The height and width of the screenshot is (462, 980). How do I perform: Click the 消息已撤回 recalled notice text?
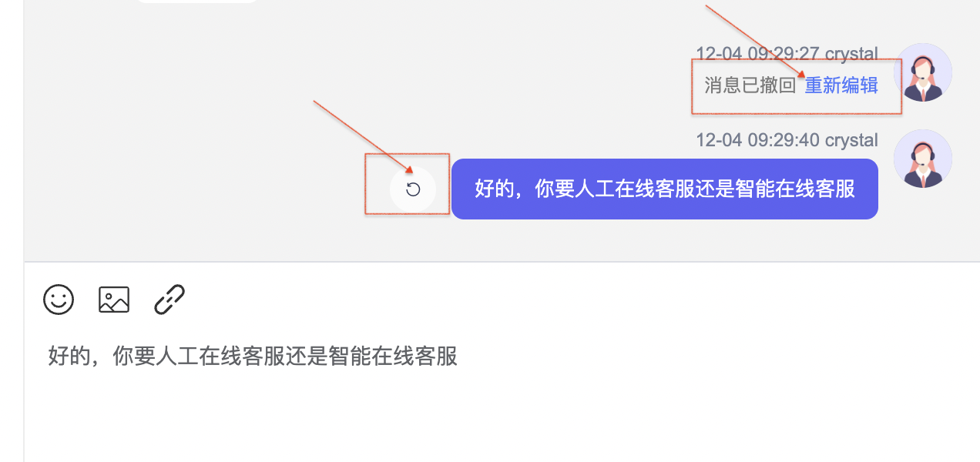click(750, 85)
